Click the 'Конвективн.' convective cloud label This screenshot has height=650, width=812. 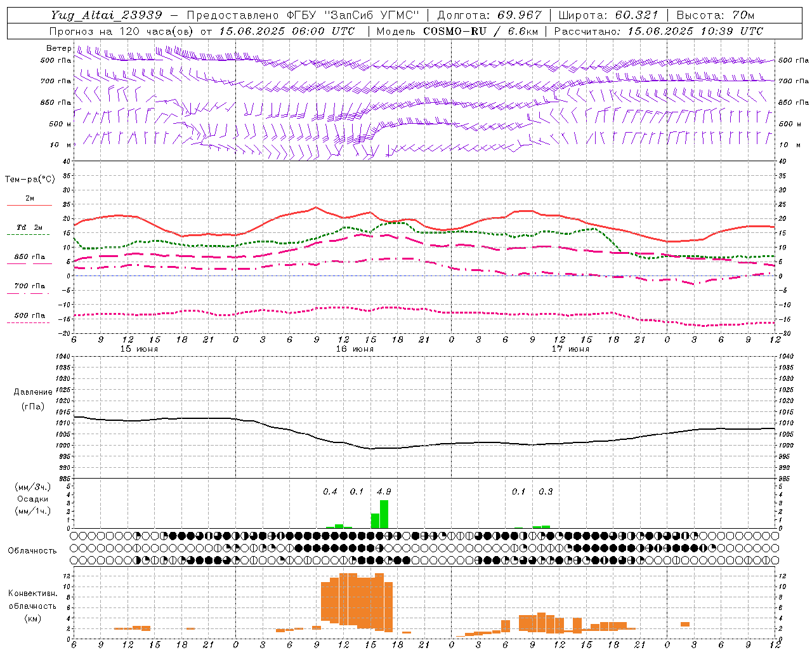(32, 594)
